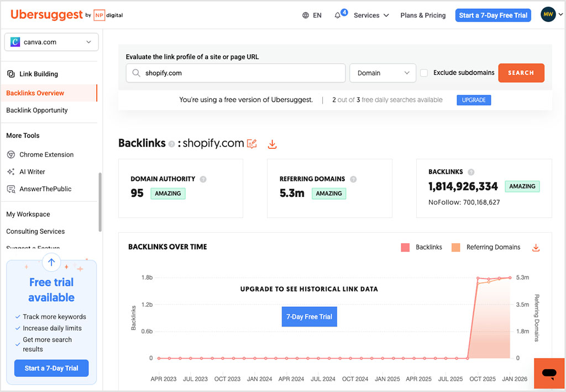Select Backlink Opportunity in the sidebar

(37, 110)
